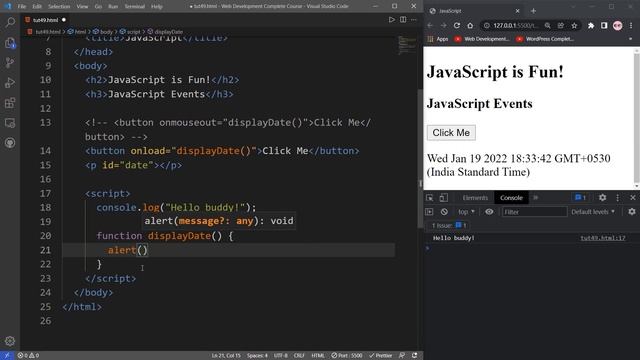Screen dimensions: 640x360
Task: Select the tut49.html editor tab
Action: pyautogui.click(x=45, y=20)
